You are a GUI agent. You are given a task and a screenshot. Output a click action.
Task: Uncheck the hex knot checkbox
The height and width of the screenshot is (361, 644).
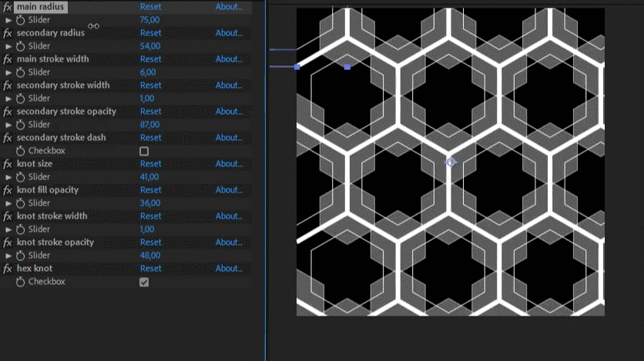pyautogui.click(x=144, y=282)
